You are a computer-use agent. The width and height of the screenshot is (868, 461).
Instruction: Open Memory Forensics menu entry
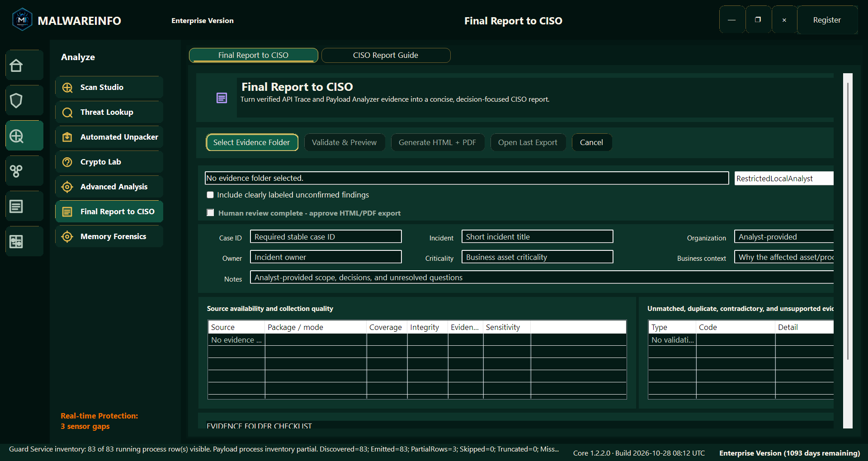click(109, 237)
